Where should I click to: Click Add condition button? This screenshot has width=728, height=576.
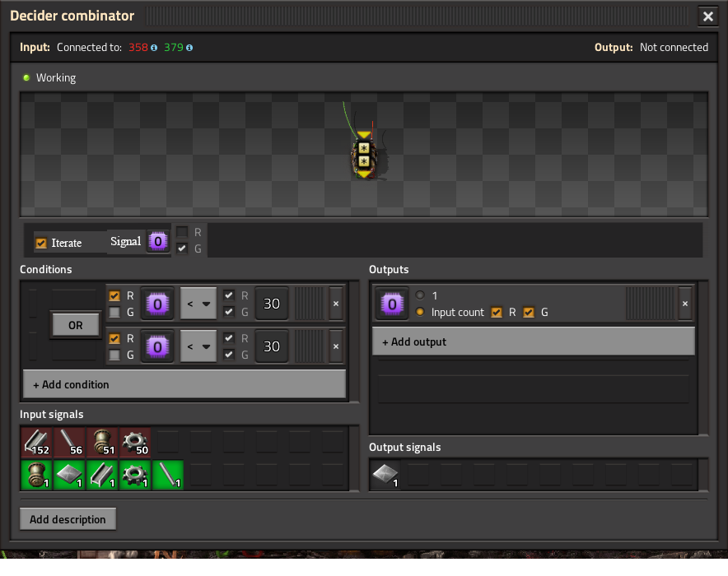(x=184, y=384)
